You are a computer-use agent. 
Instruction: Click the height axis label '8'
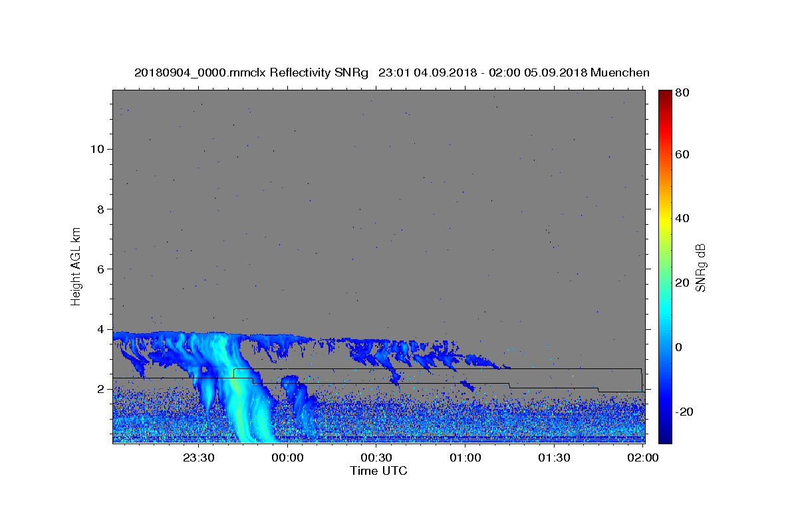[x=100, y=209]
